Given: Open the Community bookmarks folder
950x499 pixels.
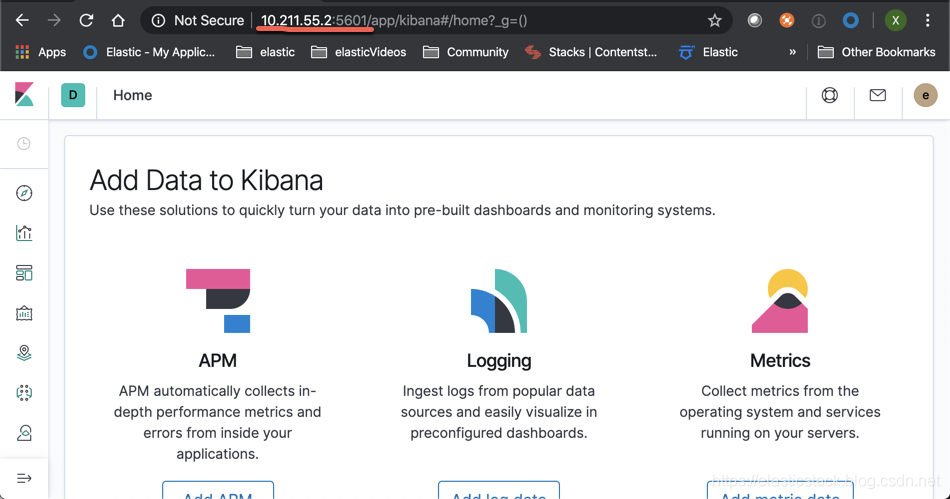Looking at the screenshot, I should [466, 52].
